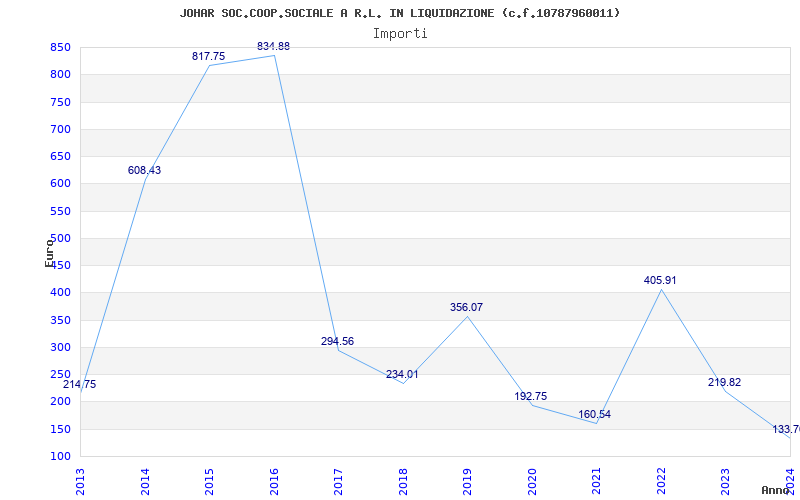Click the y-axis value 800
Screen dimensions: 800x500
tap(60, 74)
